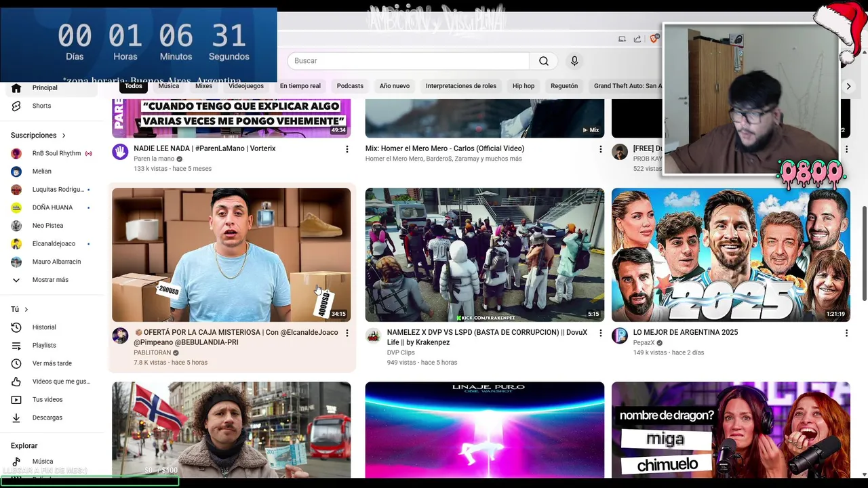Click the PROB KAY channel avatar
The width and height of the screenshot is (868, 488).
620,151
